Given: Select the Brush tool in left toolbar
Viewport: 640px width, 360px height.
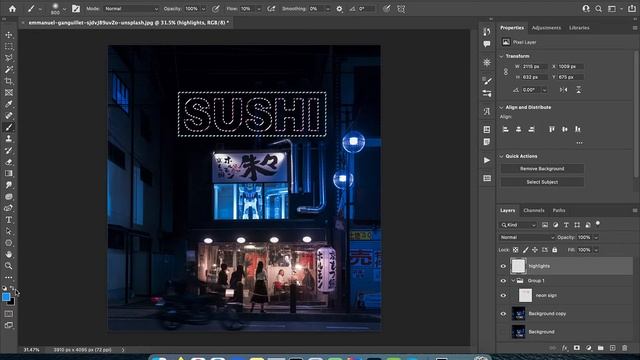Looking at the screenshot, I should 9,127.
